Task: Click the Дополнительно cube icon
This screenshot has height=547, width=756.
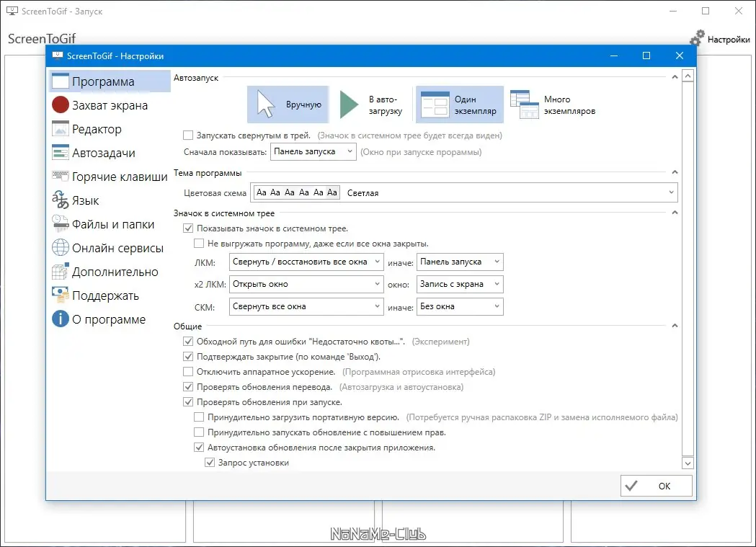Action: coord(61,271)
